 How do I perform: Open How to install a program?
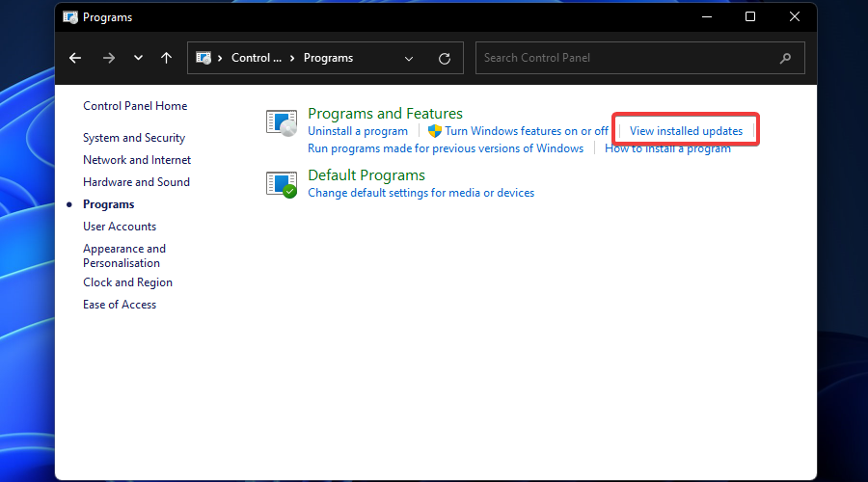click(667, 148)
